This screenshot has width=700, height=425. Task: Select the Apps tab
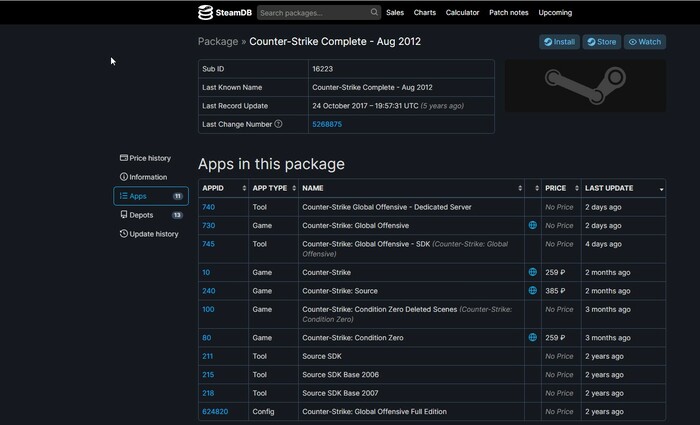[151, 196]
